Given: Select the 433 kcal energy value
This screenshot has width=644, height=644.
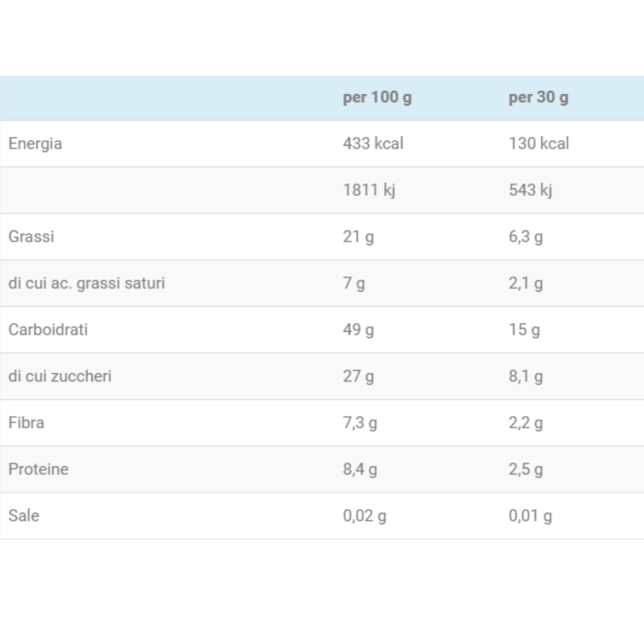Looking at the screenshot, I should point(373,144).
